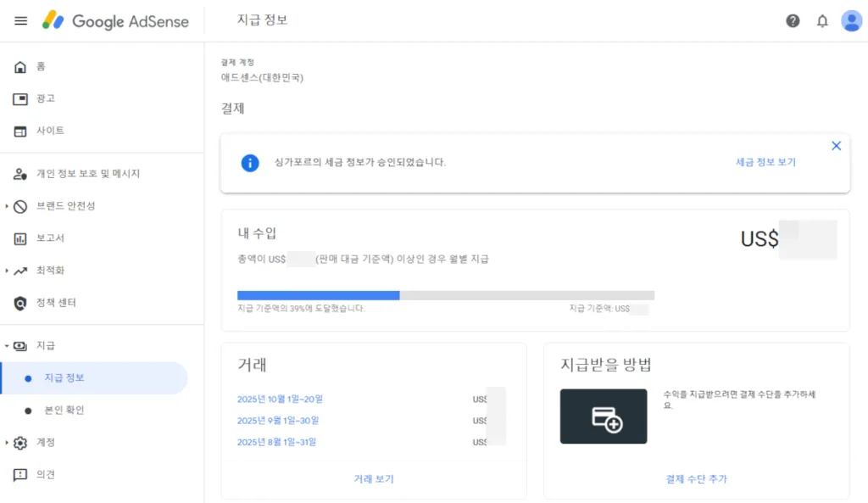Open the 사이트 sidebar item
Viewport: 868px width, 503px height.
point(50,131)
